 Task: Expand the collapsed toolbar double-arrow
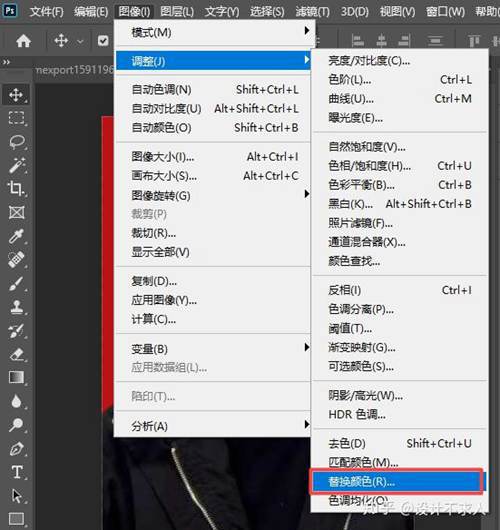6,62
